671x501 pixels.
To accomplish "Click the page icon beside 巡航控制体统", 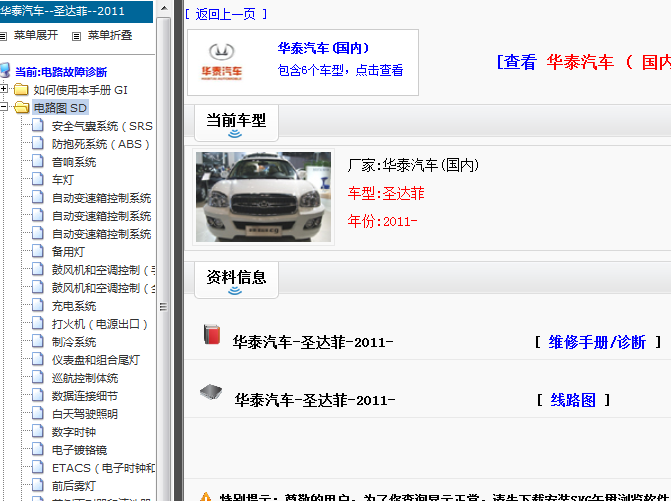I will pyautogui.click(x=38, y=377).
